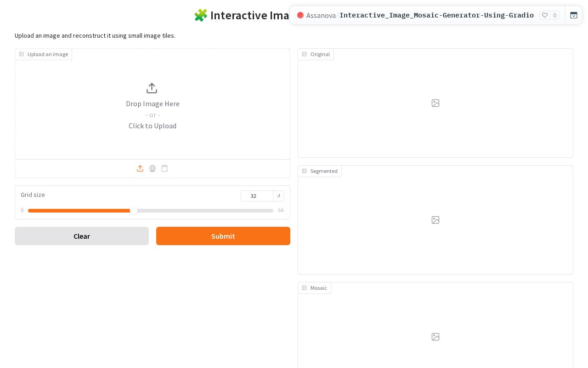588x368 pixels.
Task: Click the Click to Upload text
Action: point(153,126)
